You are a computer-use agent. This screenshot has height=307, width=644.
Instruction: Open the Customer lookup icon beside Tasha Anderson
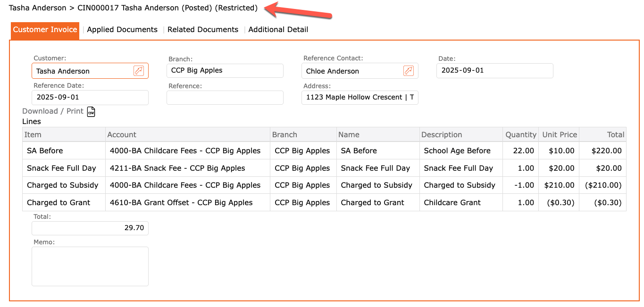coord(138,71)
